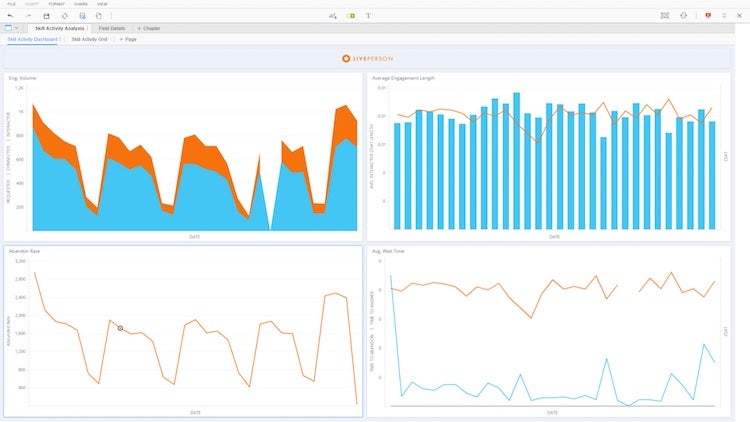The width and height of the screenshot is (750, 422).
Task: Click the Avg. Wait Time chart title
Action: pos(388,251)
